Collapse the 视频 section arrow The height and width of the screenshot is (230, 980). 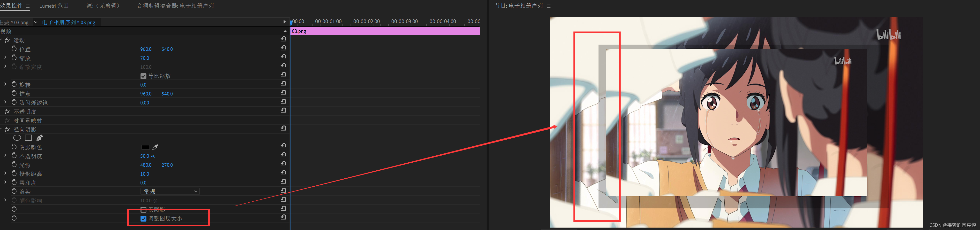tap(285, 31)
